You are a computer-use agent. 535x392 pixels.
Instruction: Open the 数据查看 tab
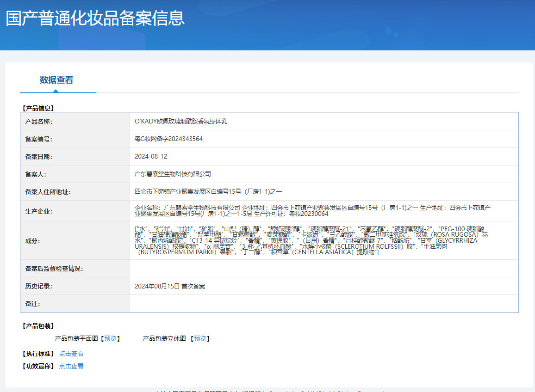point(56,80)
